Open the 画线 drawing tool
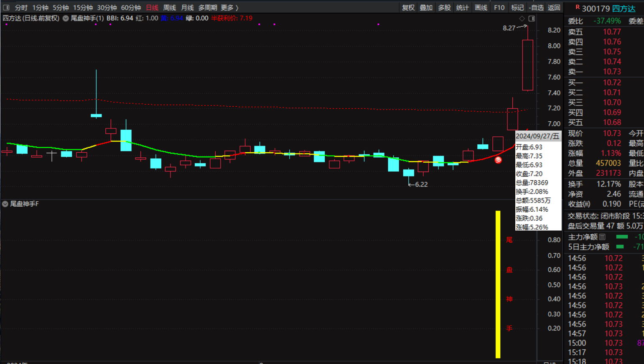Screen dimensions: 644x364 tap(481, 8)
